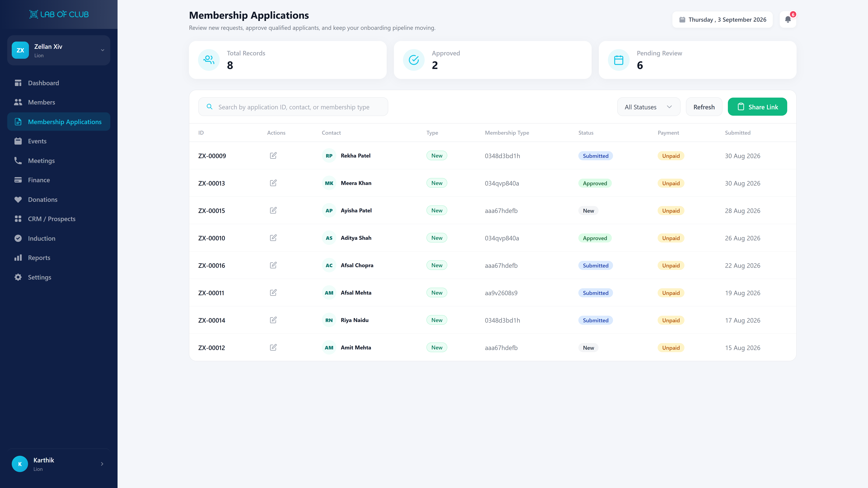Click the ID column header
Image resolution: width=868 pixels, height=488 pixels.
point(201,133)
